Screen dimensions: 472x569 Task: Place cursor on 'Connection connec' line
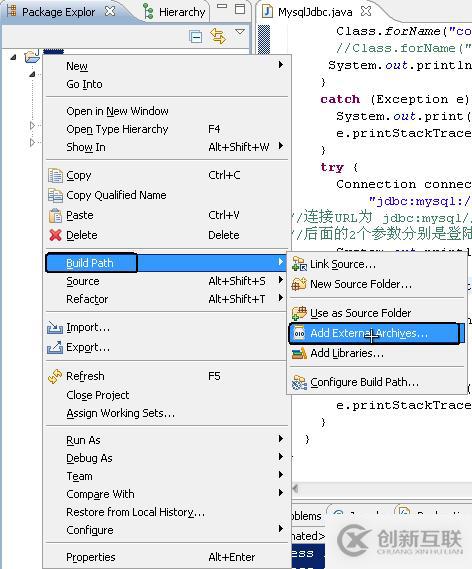coord(403,184)
